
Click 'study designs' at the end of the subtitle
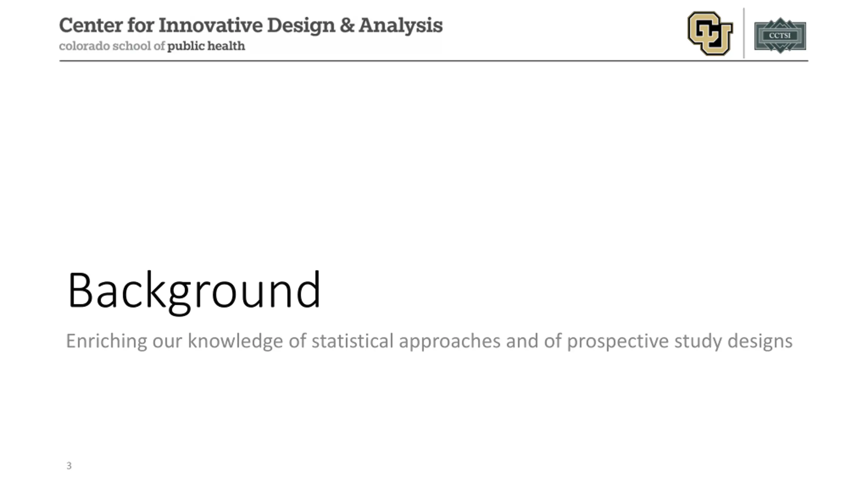coord(733,342)
